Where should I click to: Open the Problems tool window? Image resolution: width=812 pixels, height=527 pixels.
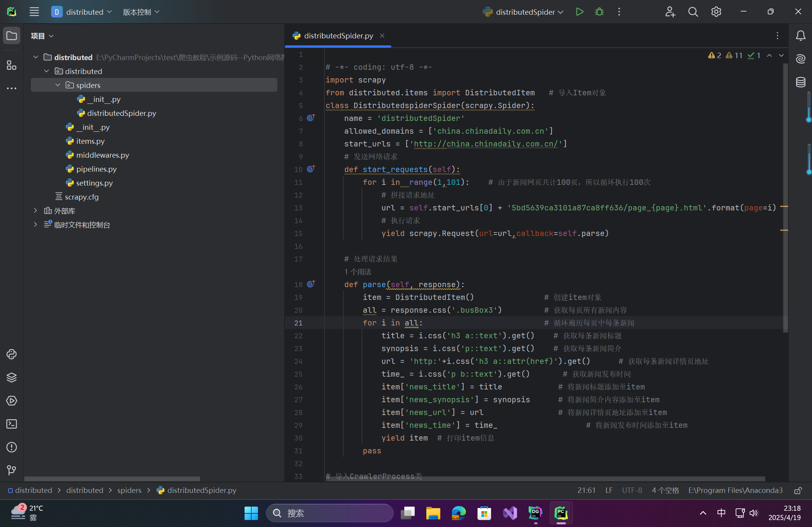pos(12,447)
